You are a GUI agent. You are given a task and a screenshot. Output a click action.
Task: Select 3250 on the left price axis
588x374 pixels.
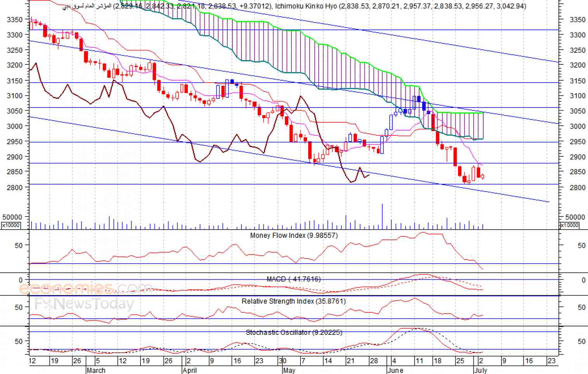pos(15,50)
